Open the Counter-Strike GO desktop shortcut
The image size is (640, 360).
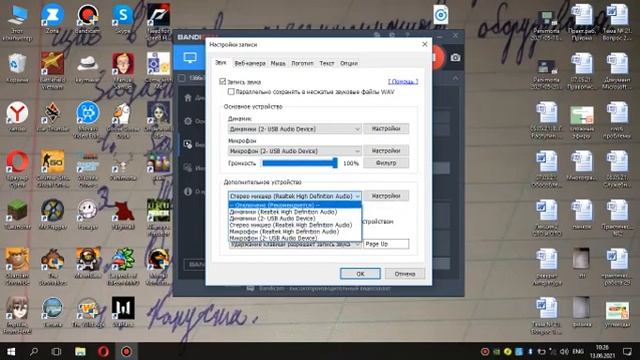click(x=52, y=169)
